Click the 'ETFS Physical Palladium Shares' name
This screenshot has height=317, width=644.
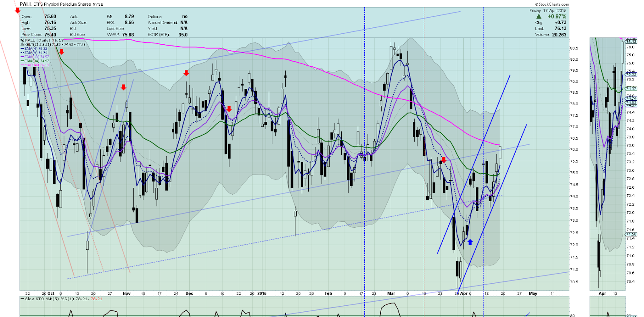click(62, 4)
